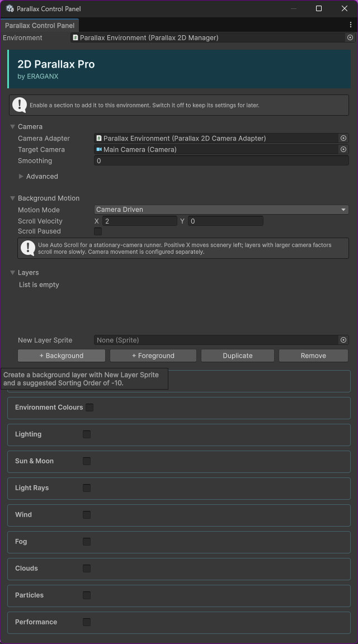
Task: Click the warning icon in the Auto Scroll hint
Action: (x=27, y=248)
